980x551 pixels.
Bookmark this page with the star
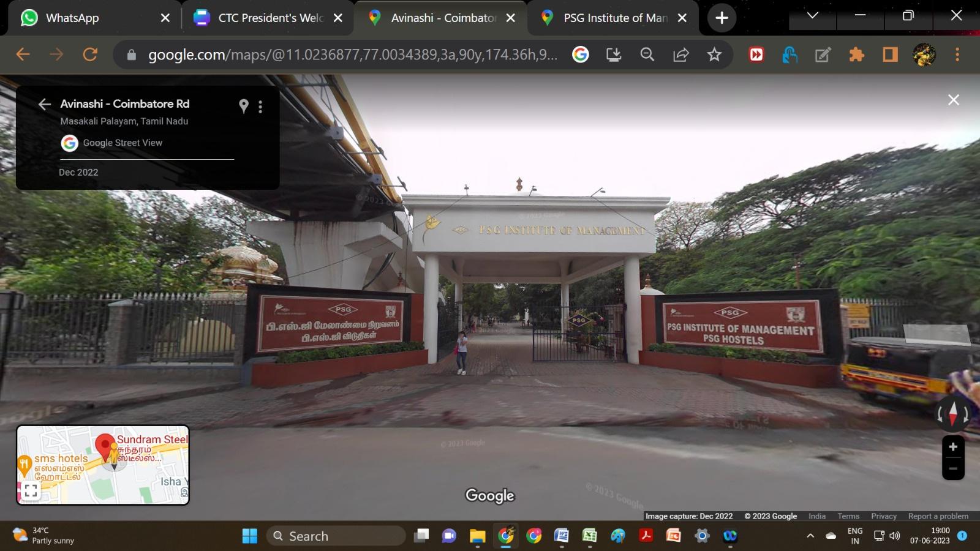pos(714,54)
